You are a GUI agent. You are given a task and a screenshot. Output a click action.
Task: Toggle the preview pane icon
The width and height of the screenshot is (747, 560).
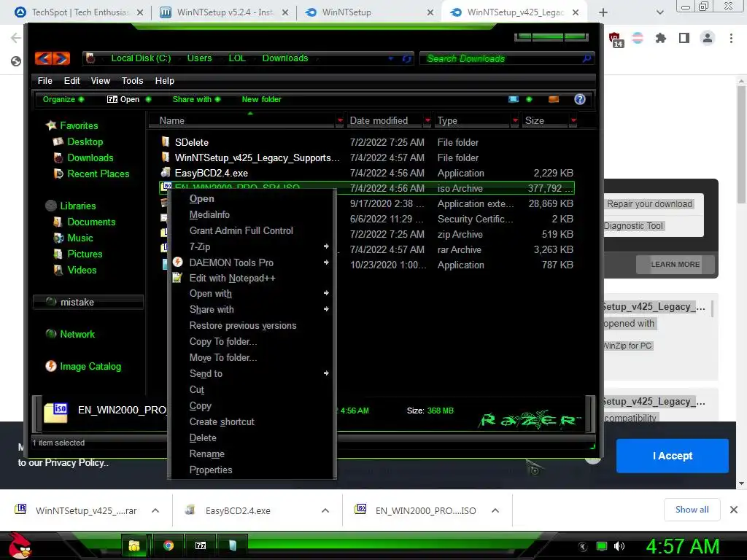(554, 99)
